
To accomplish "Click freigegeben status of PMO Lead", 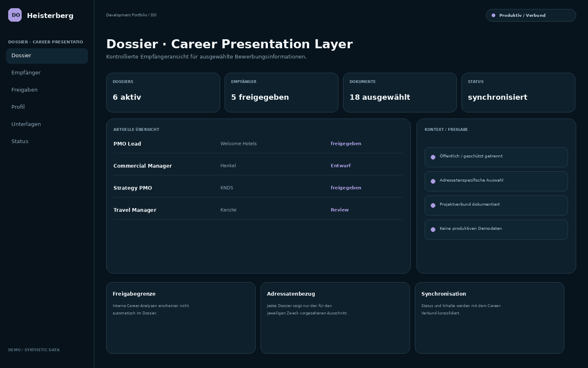I will [346, 144].
